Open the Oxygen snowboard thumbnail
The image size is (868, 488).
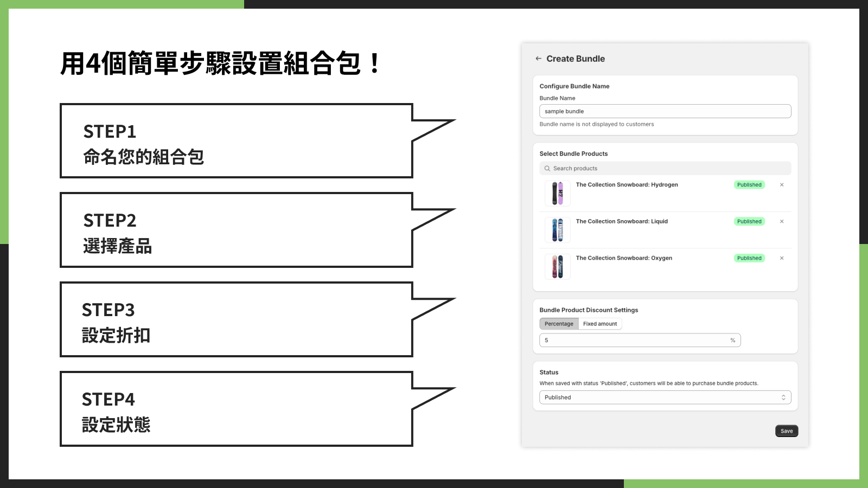(x=558, y=267)
